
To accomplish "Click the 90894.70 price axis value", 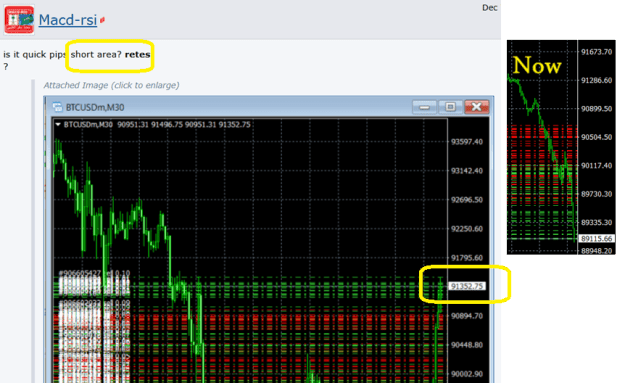I will click(x=467, y=316).
